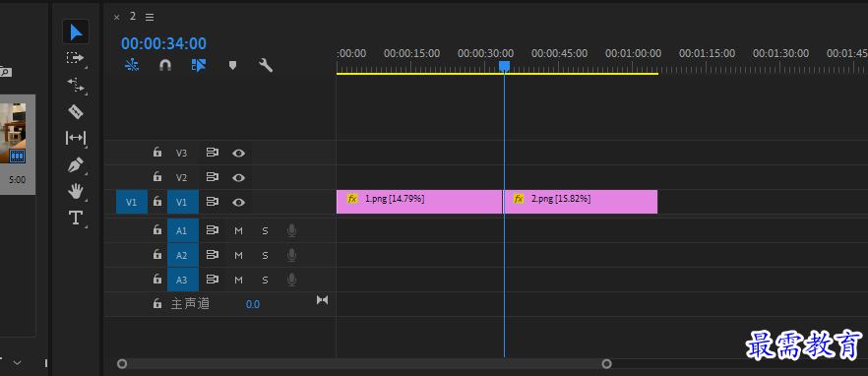Screen dimensions: 868x376
Task: Open sequence 2 panel menu
Action: click(150, 17)
